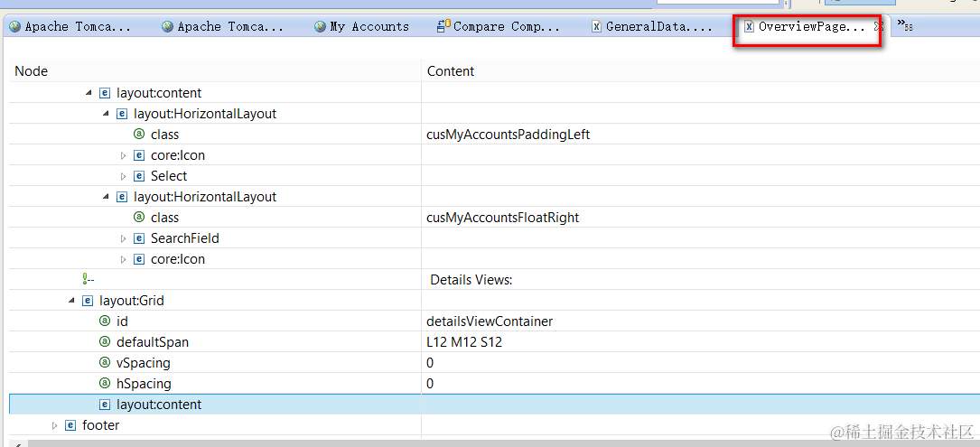The height and width of the screenshot is (447, 980).
Task: Click the L12 M12 S12 value
Action: click(464, 342)
